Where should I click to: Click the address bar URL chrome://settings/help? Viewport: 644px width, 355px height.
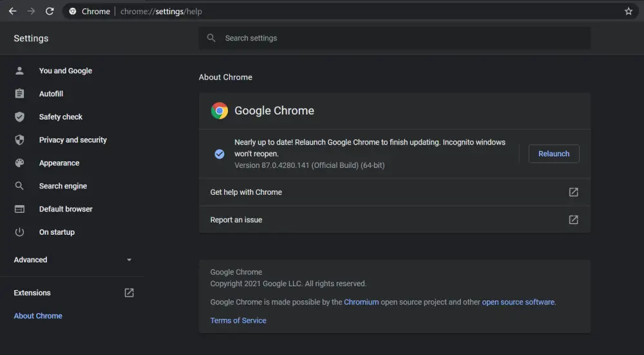coord(161,12)
